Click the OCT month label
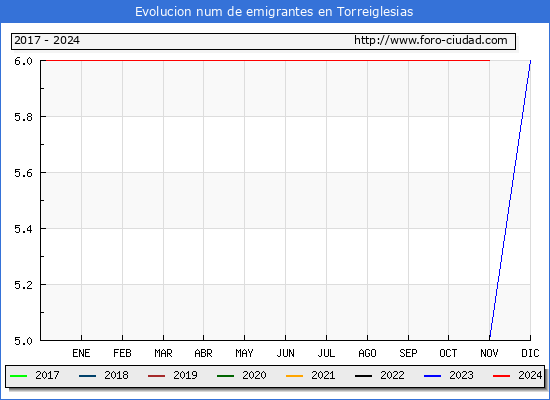This screenshot has height=400, width=550. (448, 353)
